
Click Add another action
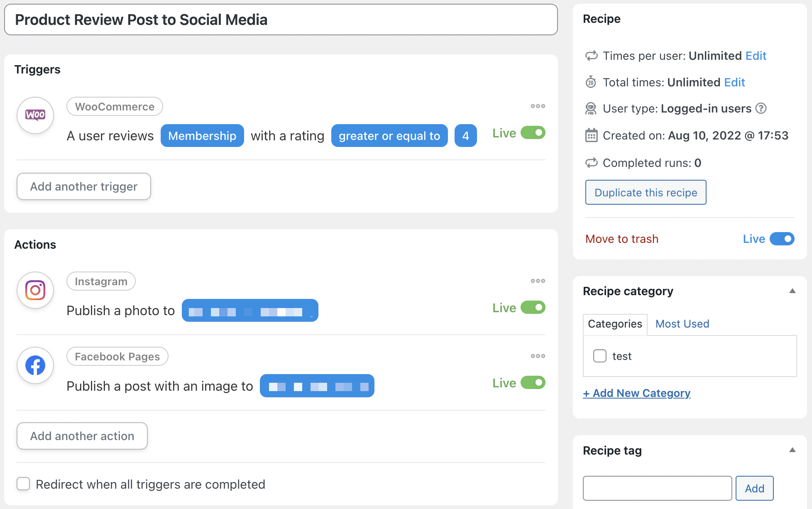(x=82, y=436)
